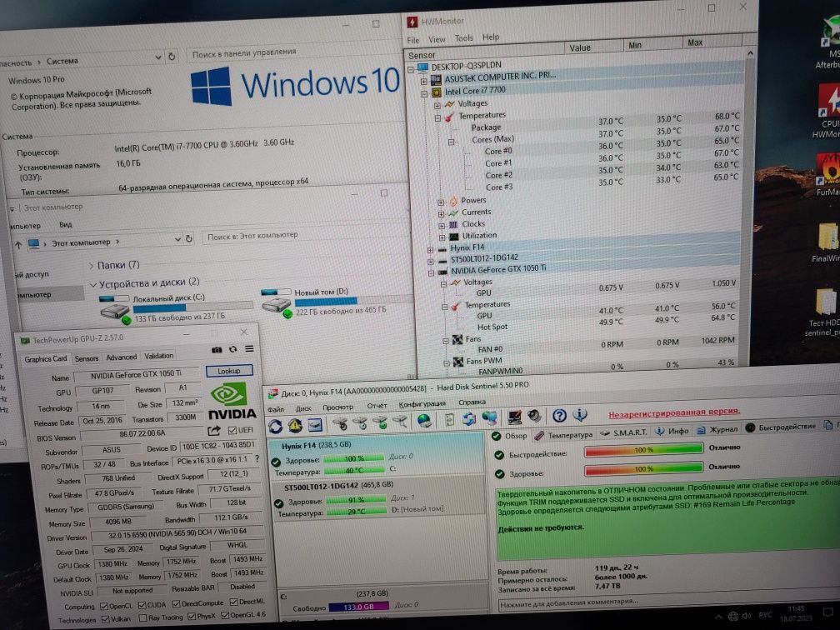
Task: Expand the ST500LT012-1DG142 node in HWMonitor
Action: point(430,262)
